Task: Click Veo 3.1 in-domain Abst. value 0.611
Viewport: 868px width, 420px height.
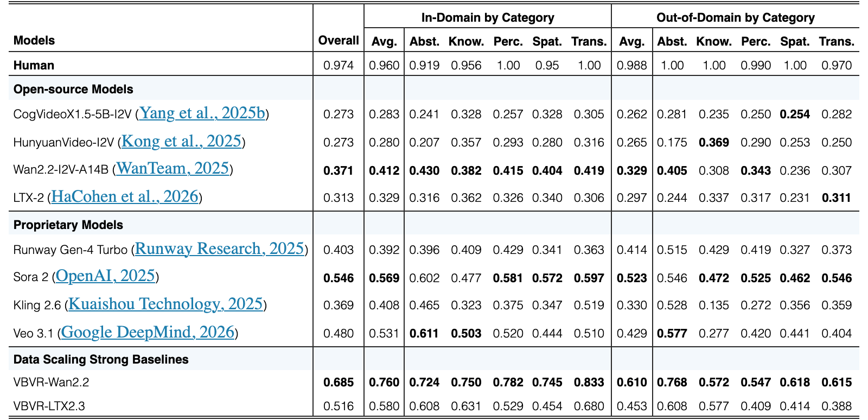Action: [424, 333]
